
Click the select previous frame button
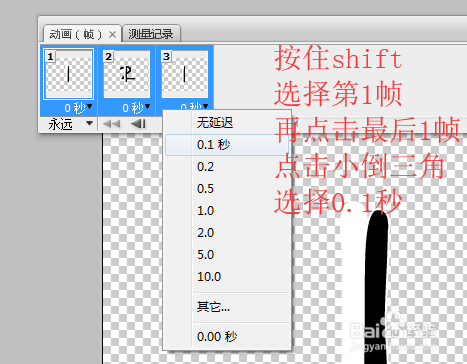coord(138,124)
